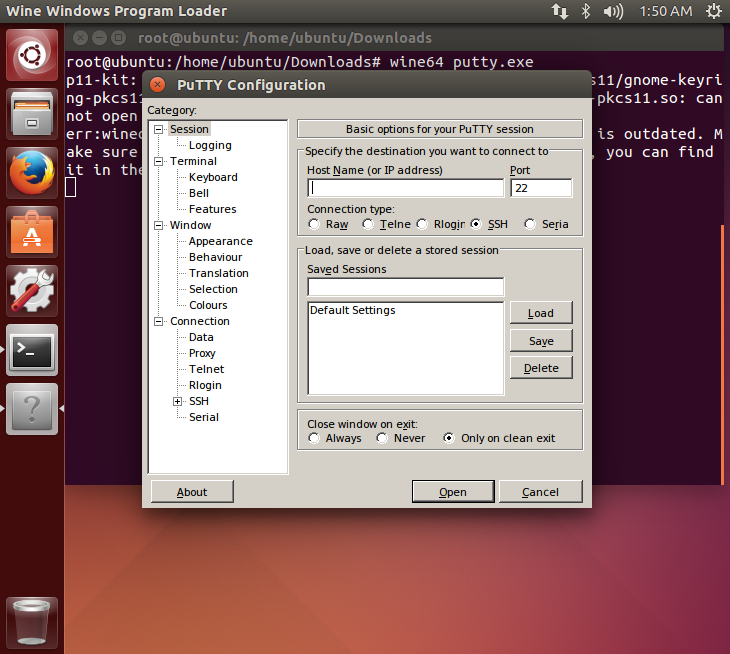
Task: Select Default Settings in sessions list
Action: (x=352, y=310)
